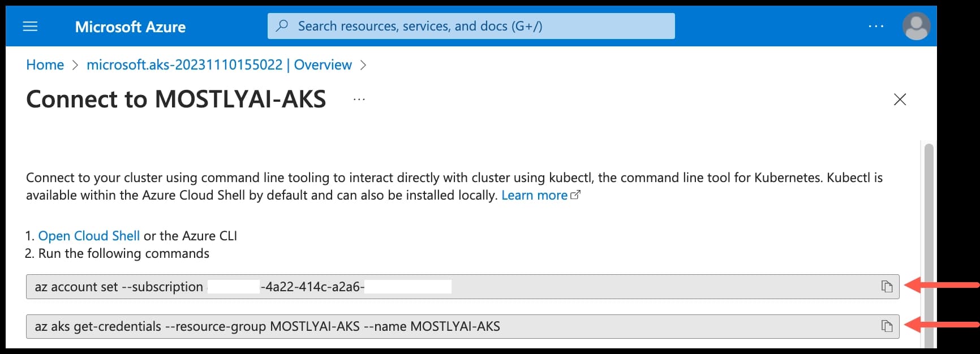
Task: Open ellipsis menu beside Connect to MOSTLYAI-AKS title
Action: pos(359,100)
